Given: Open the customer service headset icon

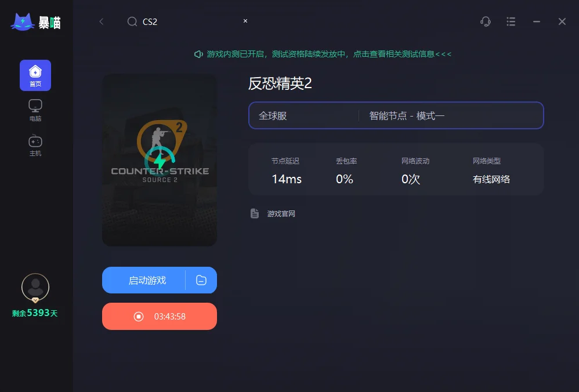Looking at the screenshot, I should click(x=485, y=22).
